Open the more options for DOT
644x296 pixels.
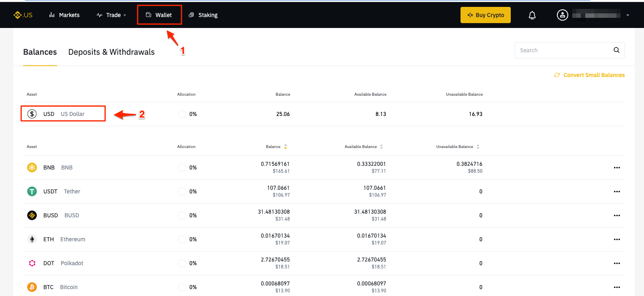point(617,263)
